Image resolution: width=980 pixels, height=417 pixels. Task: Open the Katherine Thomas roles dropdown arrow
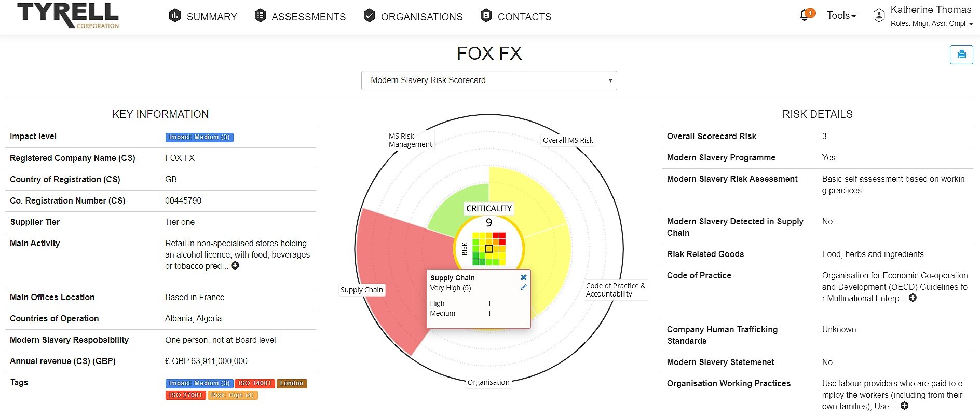[x=971, y=24]
